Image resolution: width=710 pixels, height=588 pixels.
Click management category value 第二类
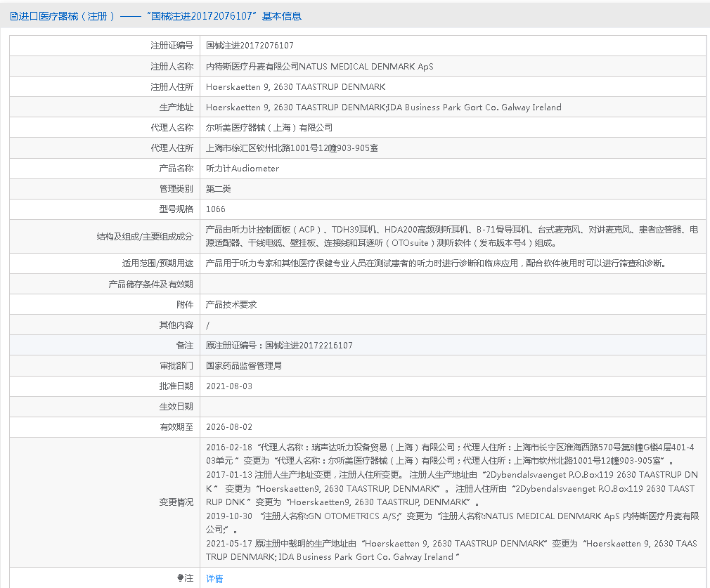(x=218, y=189)
